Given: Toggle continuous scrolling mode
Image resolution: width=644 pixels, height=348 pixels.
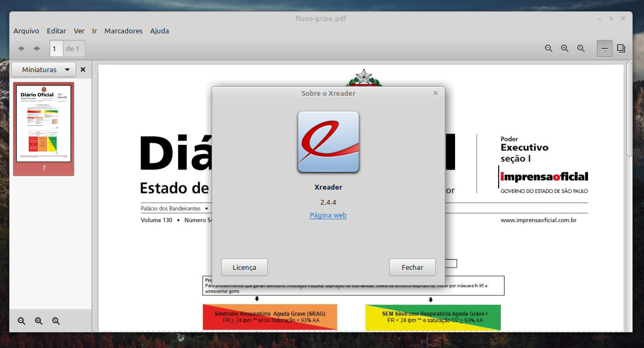Looking at the screenshot, I should [605, 48].
